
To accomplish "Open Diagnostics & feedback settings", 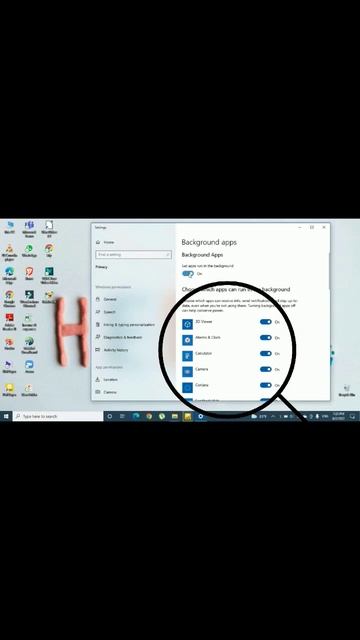I will [x=119, y=337].
